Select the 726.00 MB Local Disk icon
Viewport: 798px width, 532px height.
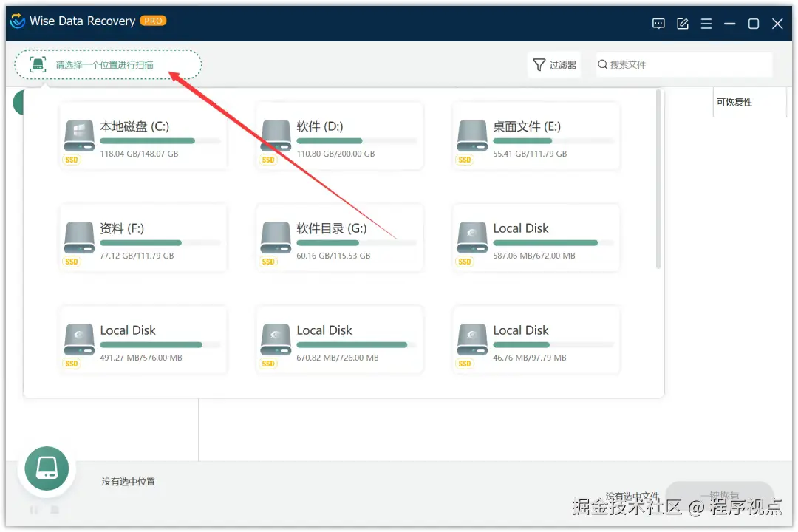(276, 340)
